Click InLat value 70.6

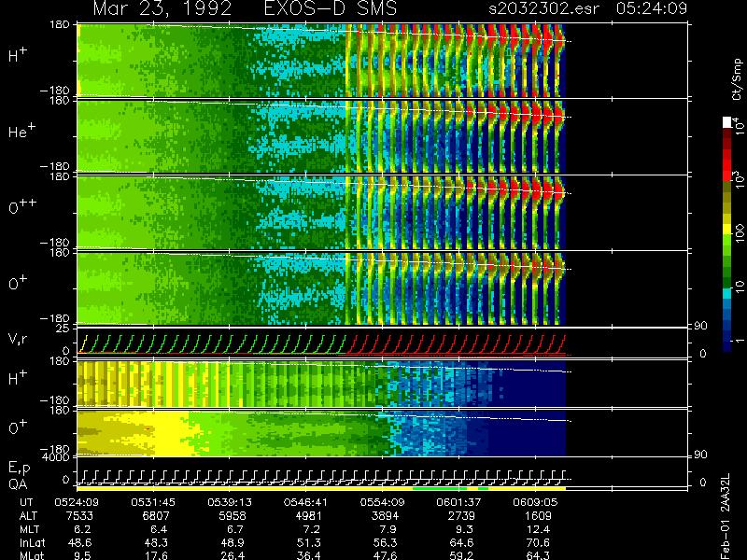(539, 542)
